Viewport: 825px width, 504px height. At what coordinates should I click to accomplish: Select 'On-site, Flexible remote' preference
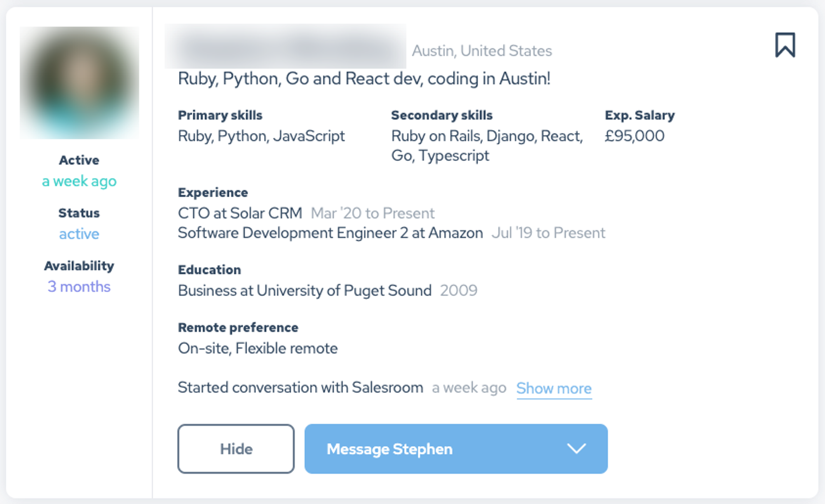[x=258, y=349]
